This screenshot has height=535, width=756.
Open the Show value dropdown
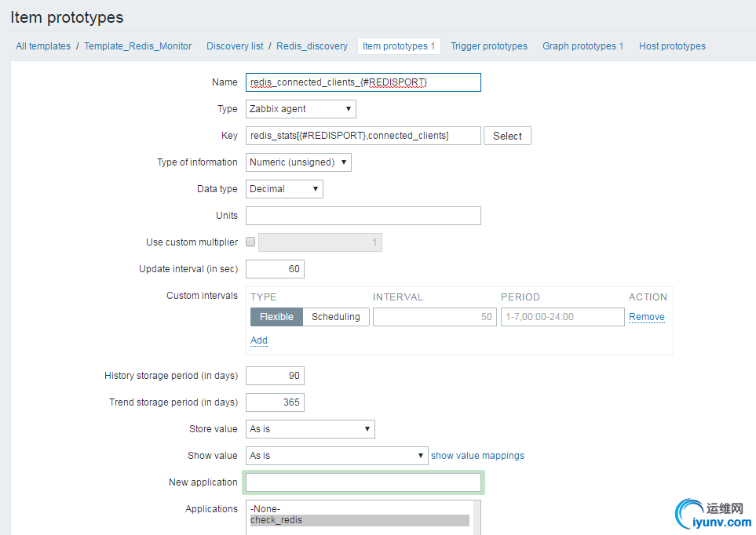(337, 456)
